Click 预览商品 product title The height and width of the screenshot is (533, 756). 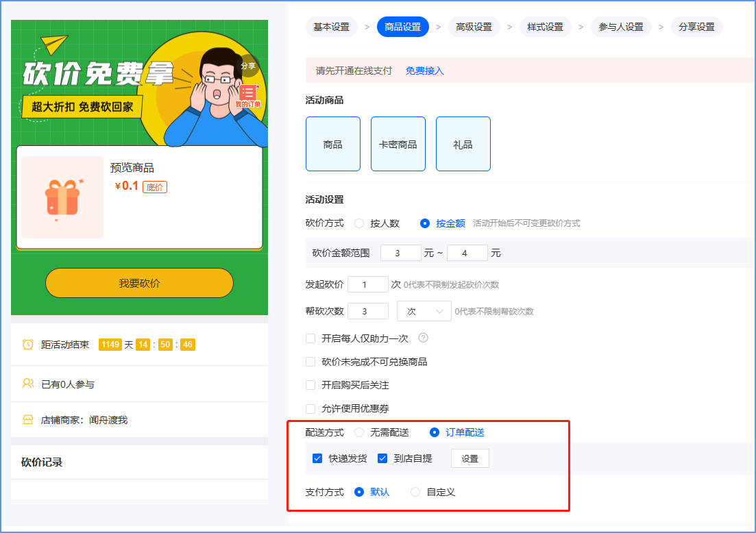point(132,168)
